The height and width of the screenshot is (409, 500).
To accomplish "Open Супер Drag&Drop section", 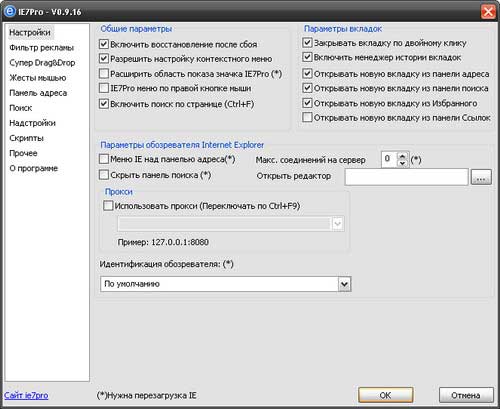I will click(x=42, y=63).
